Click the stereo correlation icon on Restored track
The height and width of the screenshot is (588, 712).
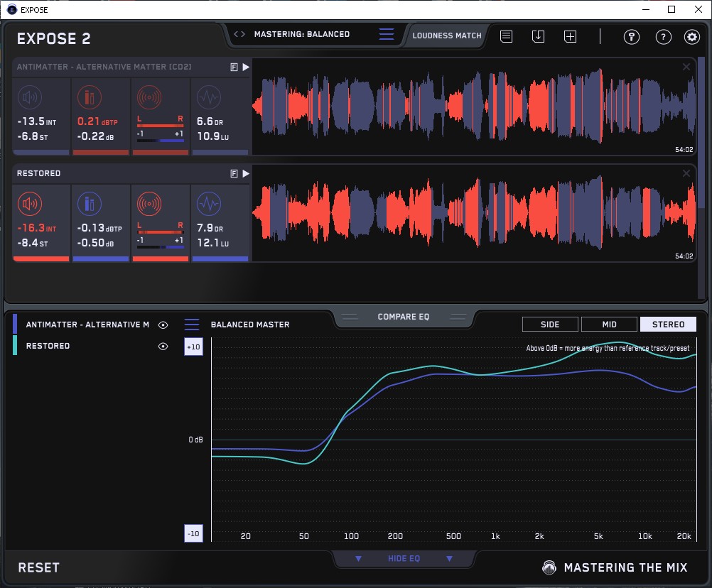(149, 204)
